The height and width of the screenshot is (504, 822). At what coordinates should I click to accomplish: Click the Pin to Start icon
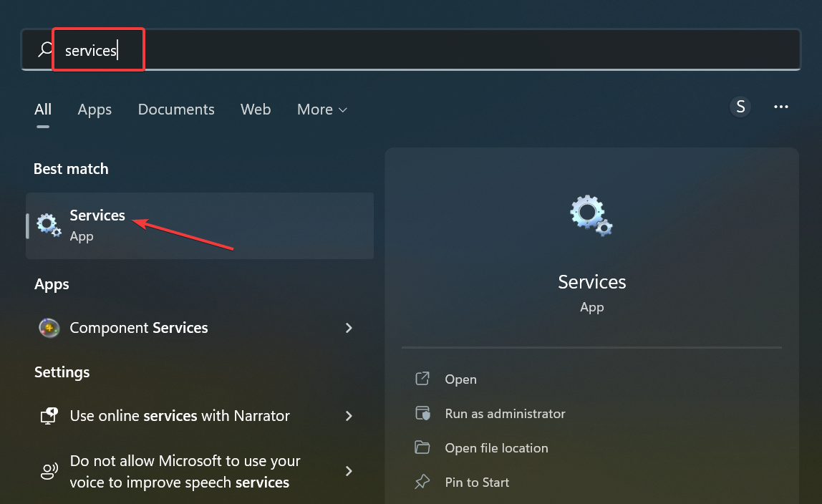point(423,482)
